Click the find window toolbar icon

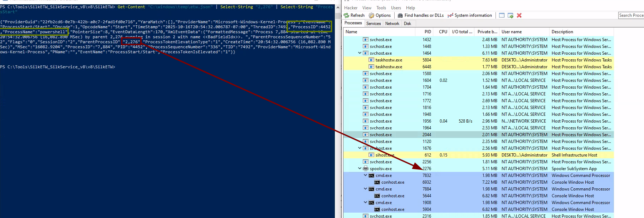[502, 15]
